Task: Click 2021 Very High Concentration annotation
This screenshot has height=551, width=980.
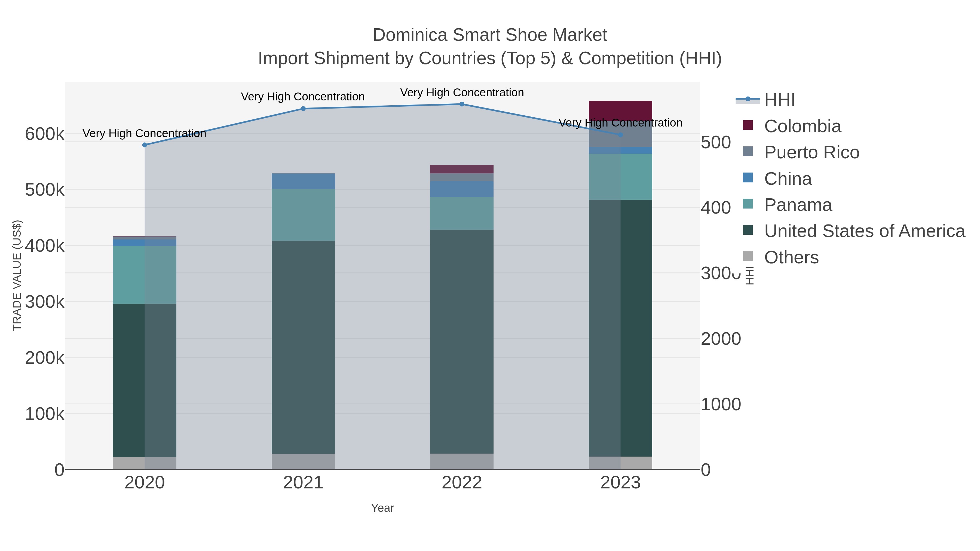Action: coord(303,97)
